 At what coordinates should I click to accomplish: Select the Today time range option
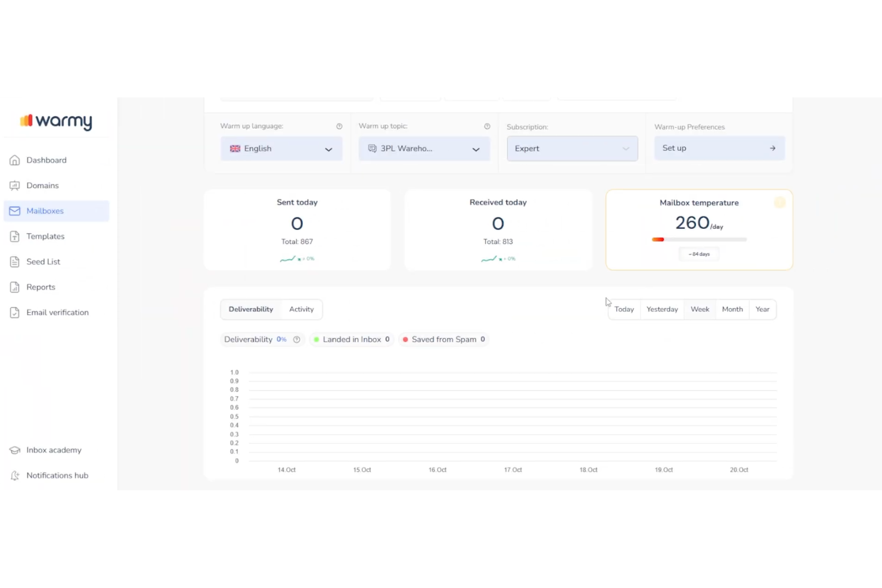tap(624, 309)
